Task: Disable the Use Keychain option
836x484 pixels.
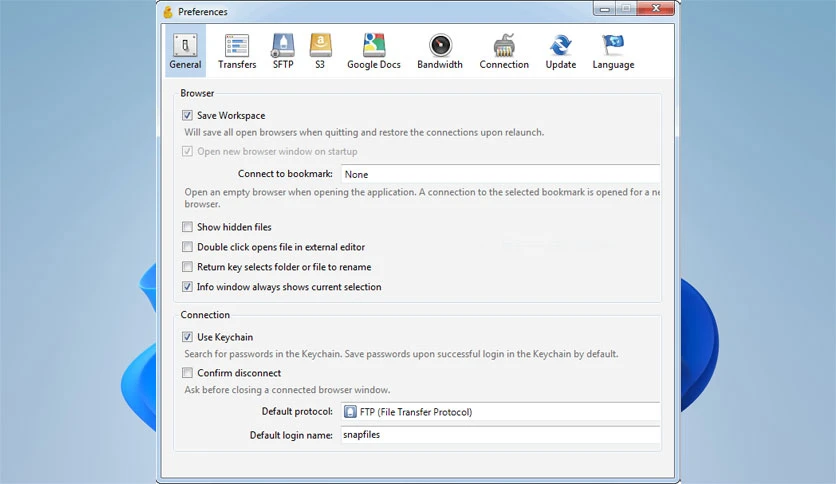Action: point(187,337)
